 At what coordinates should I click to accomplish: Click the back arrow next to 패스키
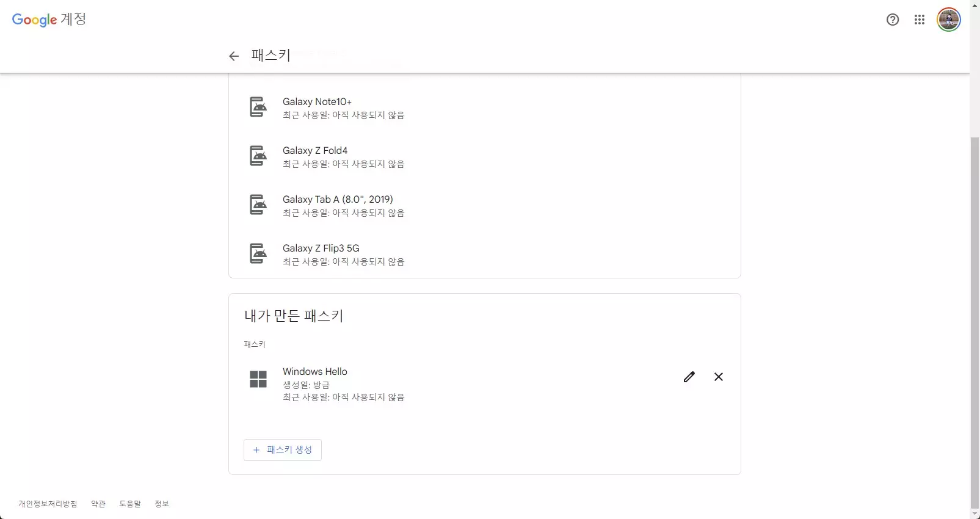tap(234, 56)
